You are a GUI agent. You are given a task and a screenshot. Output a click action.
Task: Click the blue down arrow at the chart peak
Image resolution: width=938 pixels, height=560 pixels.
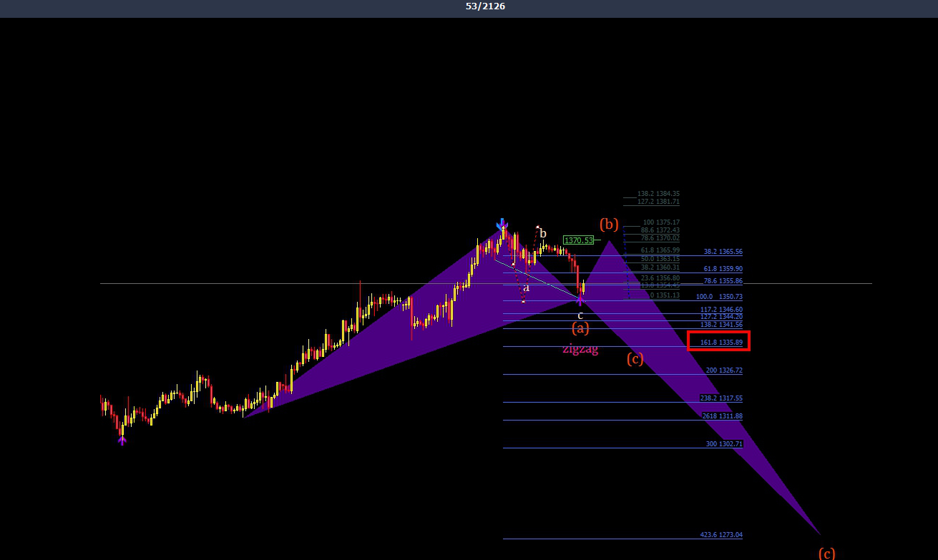(x=502, y=224)
